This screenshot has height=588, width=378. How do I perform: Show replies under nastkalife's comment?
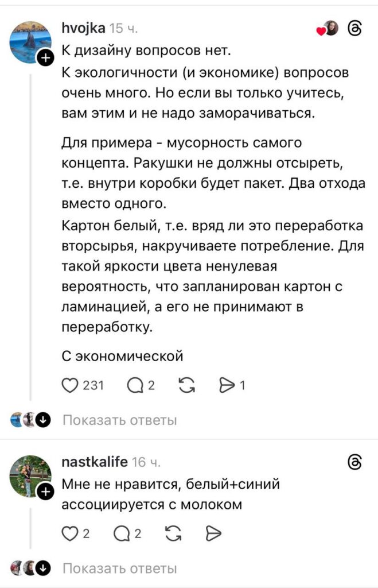pyautogui.click(x=119, y=568)
